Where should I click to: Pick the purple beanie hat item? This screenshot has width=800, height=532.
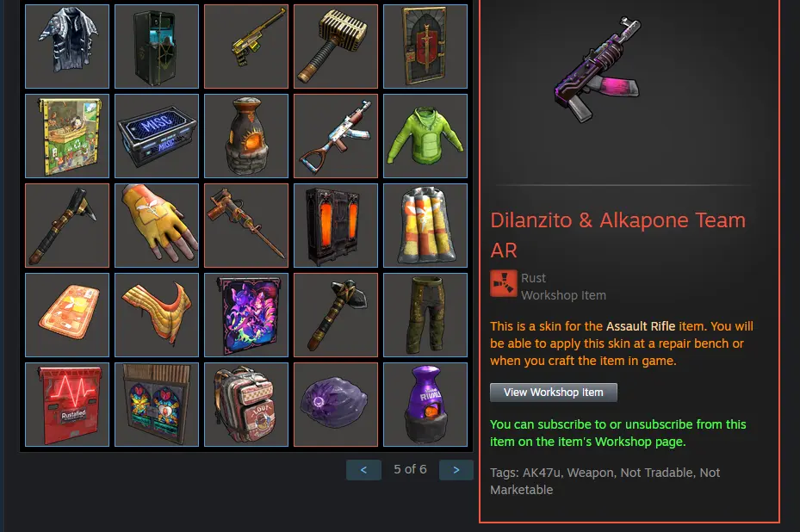tap(336, 405)
